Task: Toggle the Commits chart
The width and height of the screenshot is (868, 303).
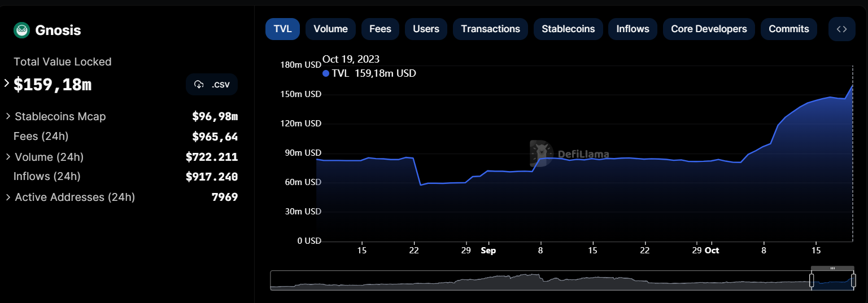Action: click(789, 29)
